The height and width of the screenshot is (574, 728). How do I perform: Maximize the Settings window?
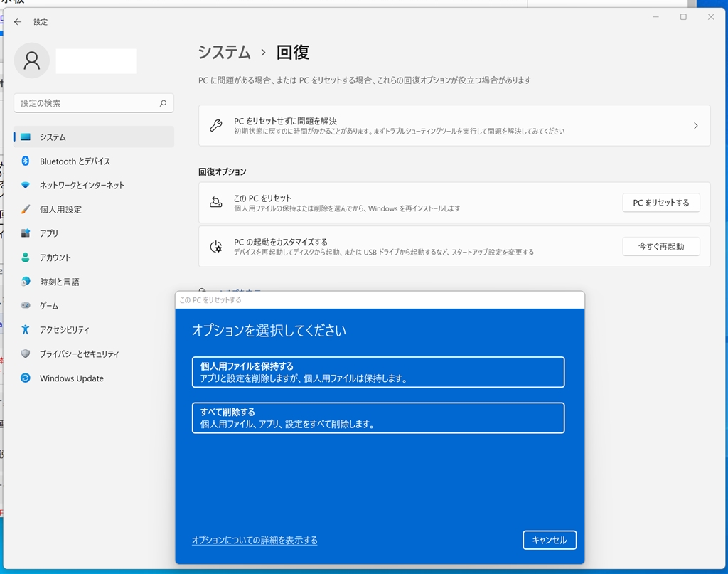pos(683,17)
